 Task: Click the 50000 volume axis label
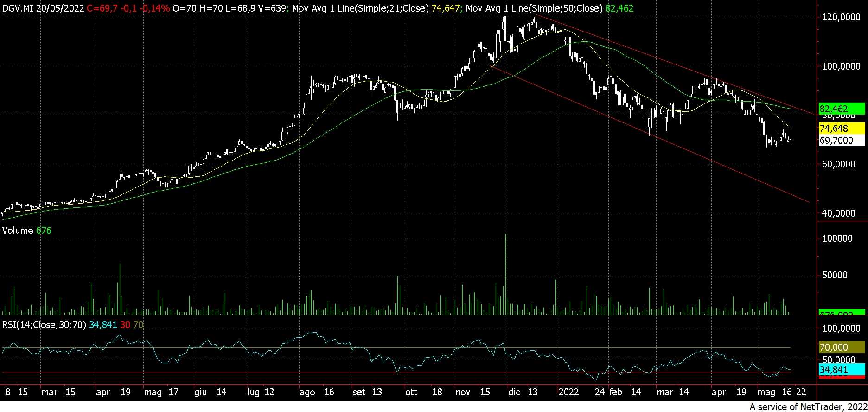click(834, 275)
